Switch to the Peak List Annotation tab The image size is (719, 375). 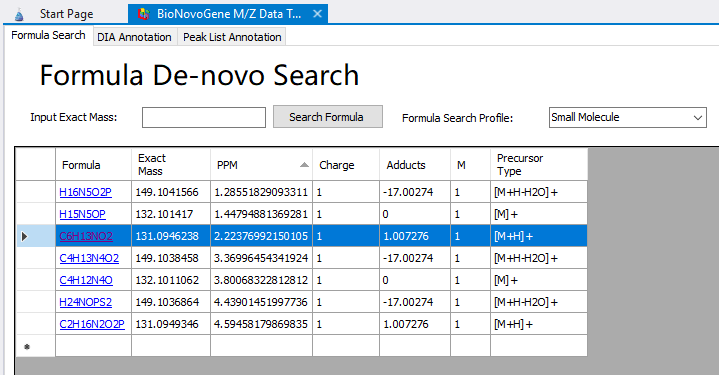point(232,37)
